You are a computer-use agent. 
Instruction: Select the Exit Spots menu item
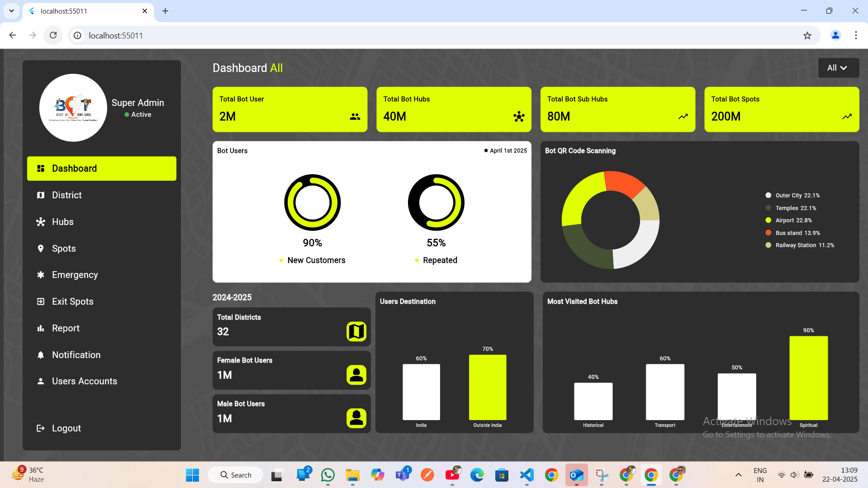[x=72, y=301]
